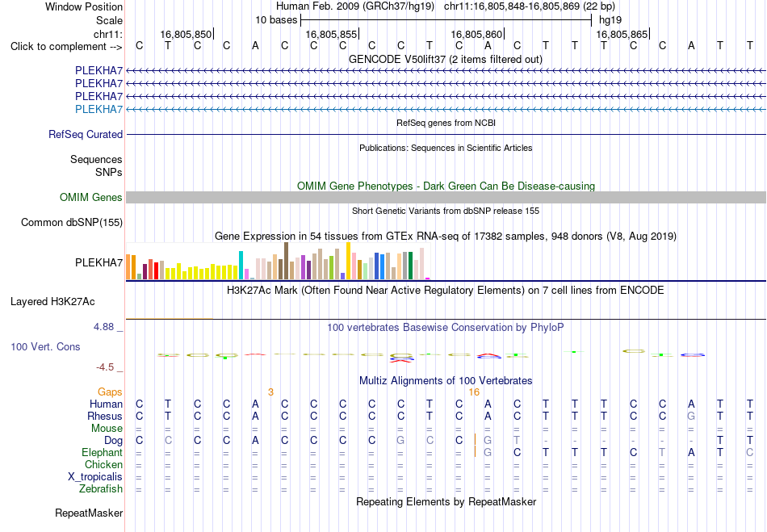
Task: Click the A base in Dog row
Action: tap(255, 441)
